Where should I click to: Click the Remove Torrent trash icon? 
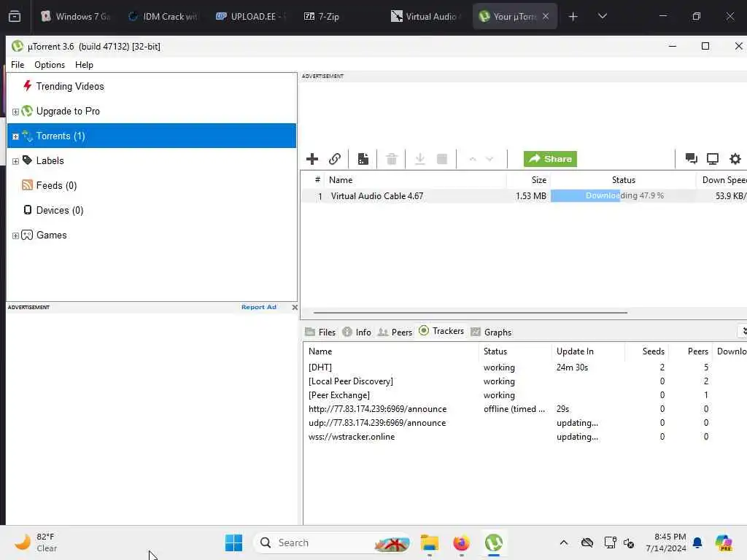392,159
